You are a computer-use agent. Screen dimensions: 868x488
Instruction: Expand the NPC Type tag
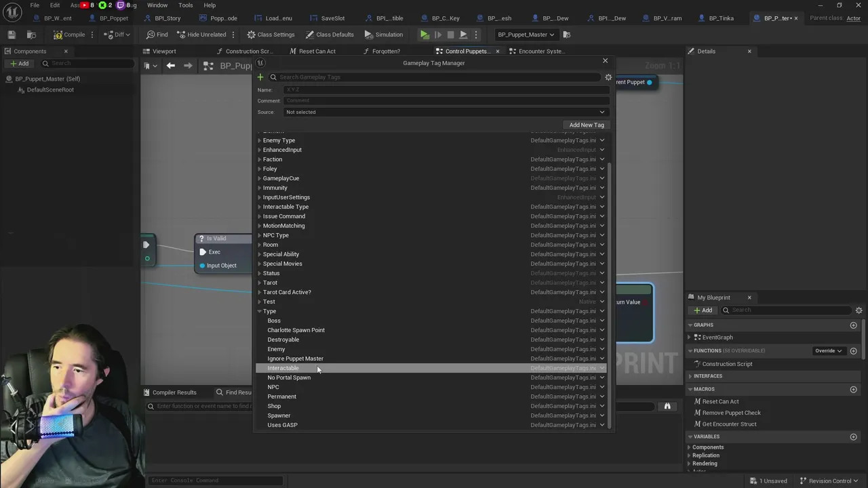(259, 235)
